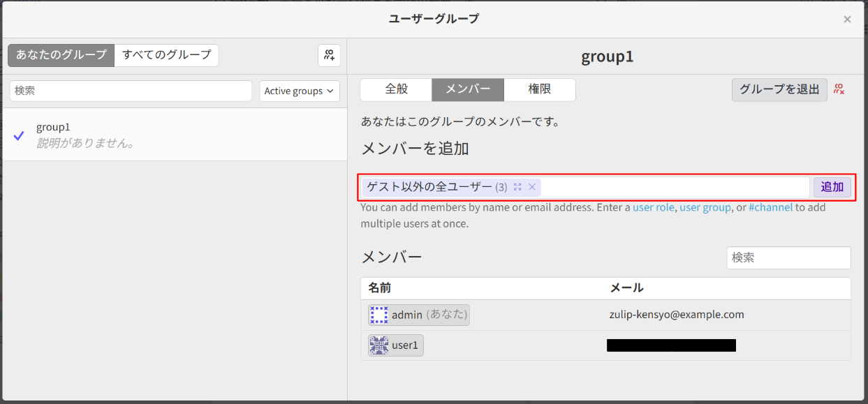Click the red leave-group icon beside グループを退出

(x=838, y=89)
